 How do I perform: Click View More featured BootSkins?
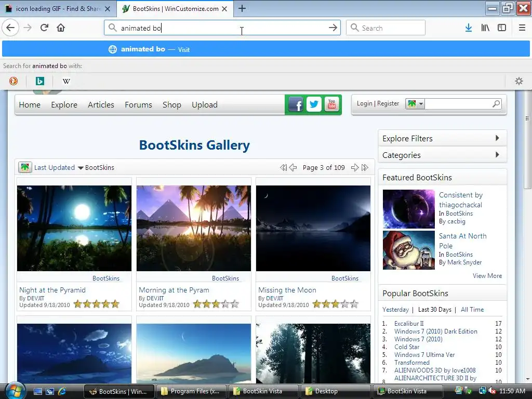(x=487, y=276)
